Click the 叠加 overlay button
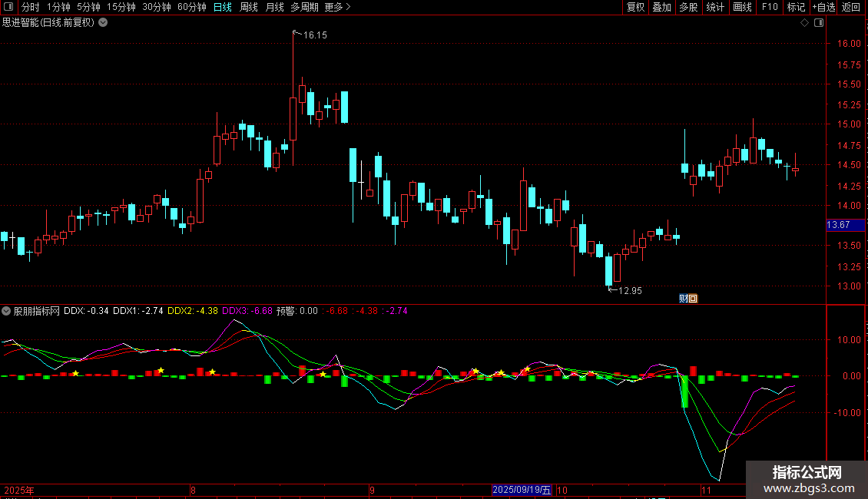Image resolution: width=868 pixels, height=499 pixels. (x=661, y=7)
